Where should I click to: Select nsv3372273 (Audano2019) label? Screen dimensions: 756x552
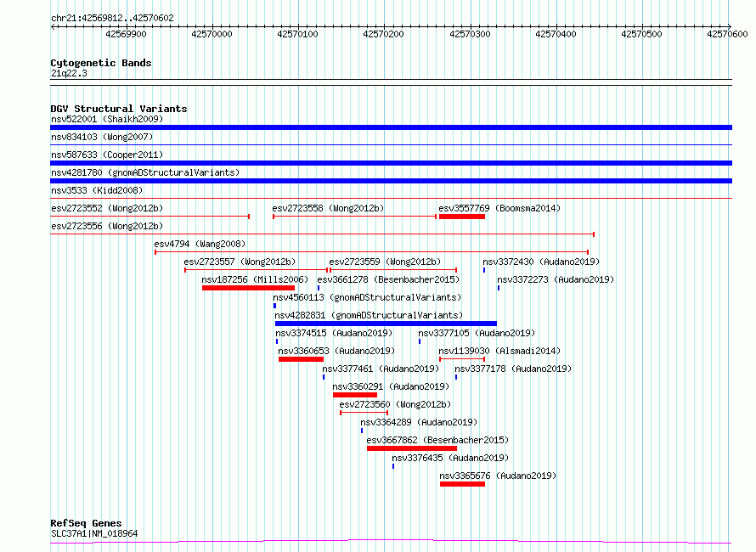556,279
